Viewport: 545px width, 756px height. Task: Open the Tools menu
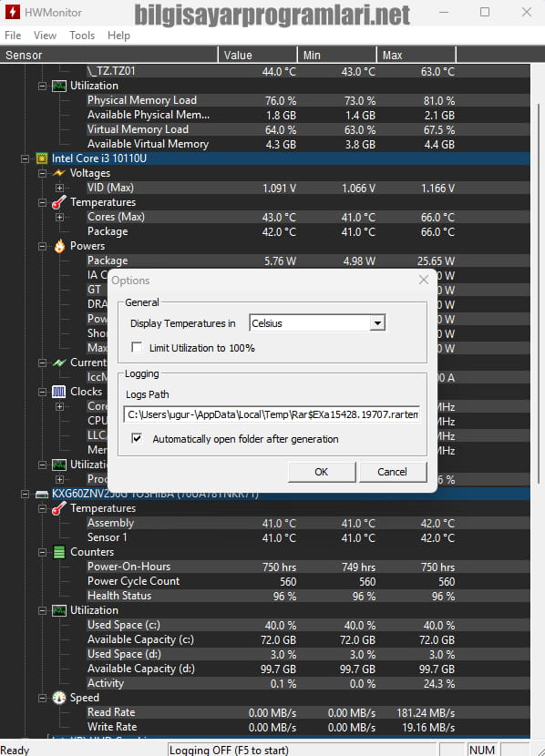(82, 36)
